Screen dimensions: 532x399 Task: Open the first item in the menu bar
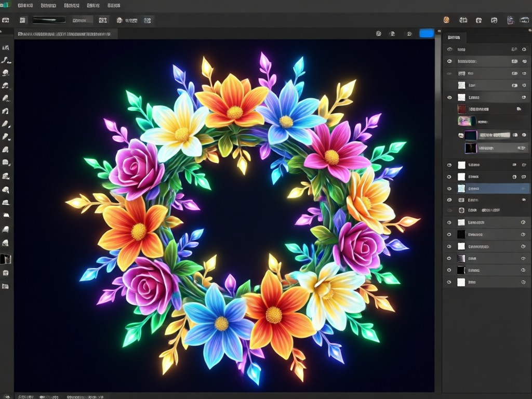[x=25, y=5]
